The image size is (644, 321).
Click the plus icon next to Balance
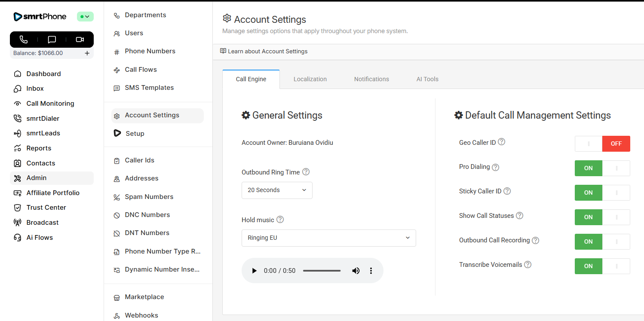[87, 53]
